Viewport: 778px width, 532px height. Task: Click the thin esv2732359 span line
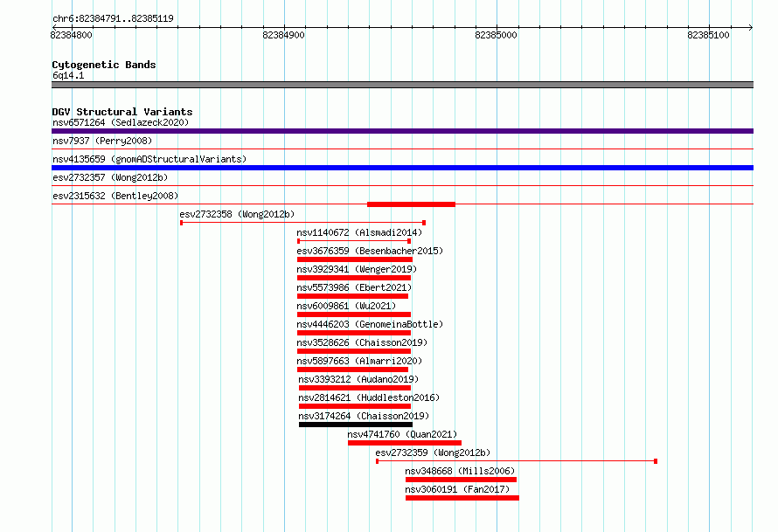pos(517,461)
